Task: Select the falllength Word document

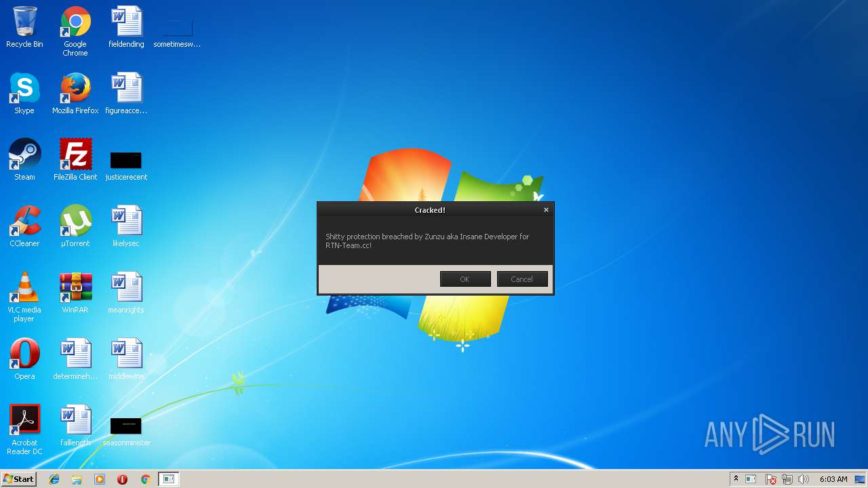Action: tap(75, 426)
